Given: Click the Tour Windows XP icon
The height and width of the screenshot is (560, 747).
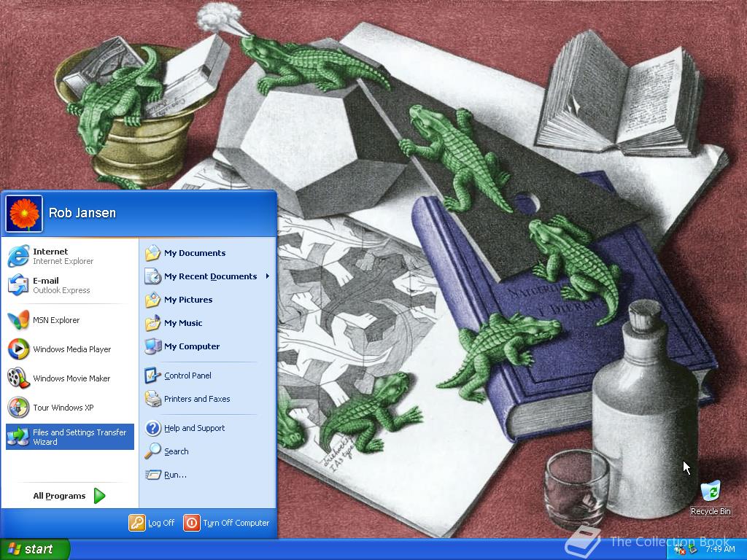Looking at the screenshot, I should click(x=18, y=408).
